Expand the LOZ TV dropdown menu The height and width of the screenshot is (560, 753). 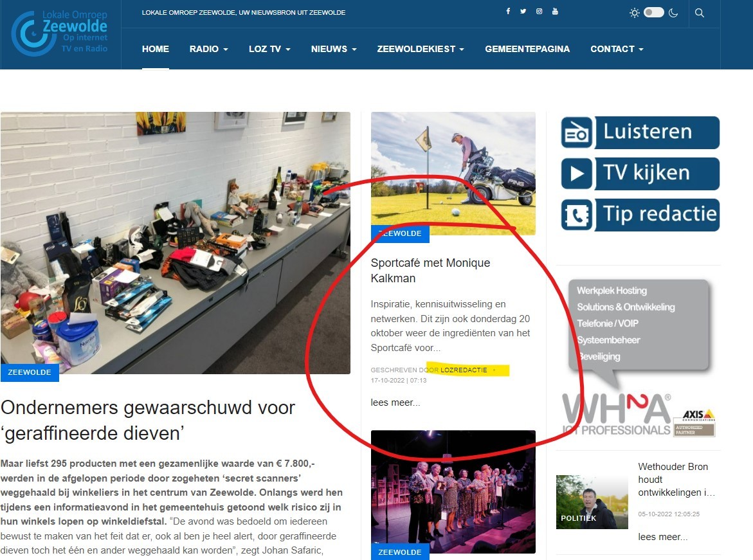[269, 49]
